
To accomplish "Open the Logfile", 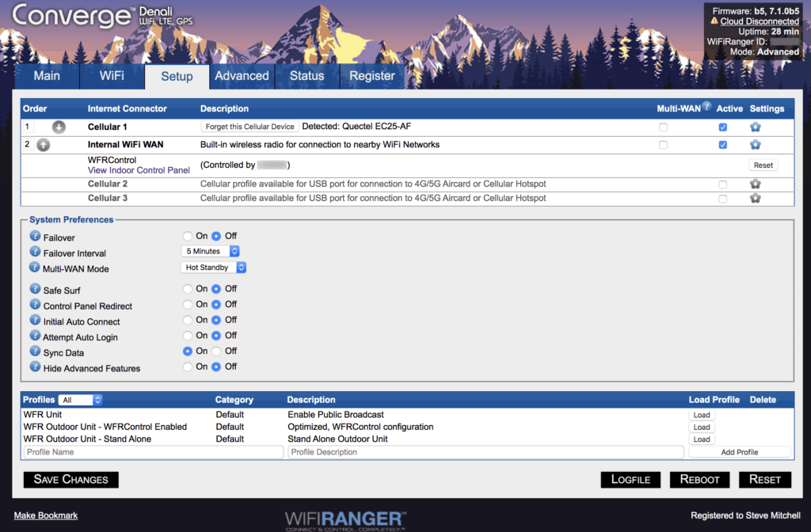I will click(x=630, y=479).
